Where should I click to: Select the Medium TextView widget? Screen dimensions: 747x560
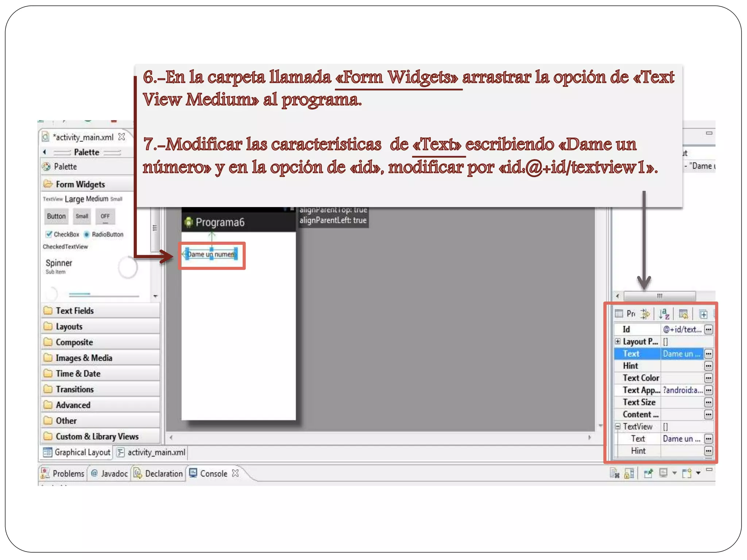[97, 199]
